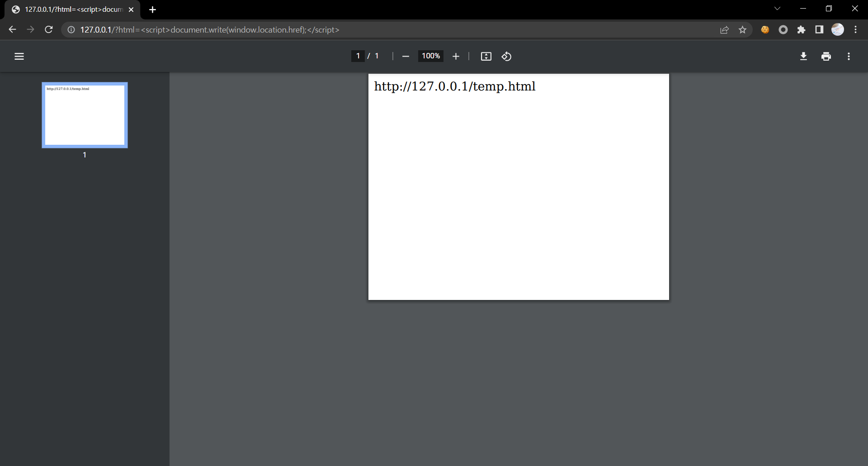Close the 127.0.0.1 tab
The width and height of the screenshot is (868, 466).
coord(131,10)
